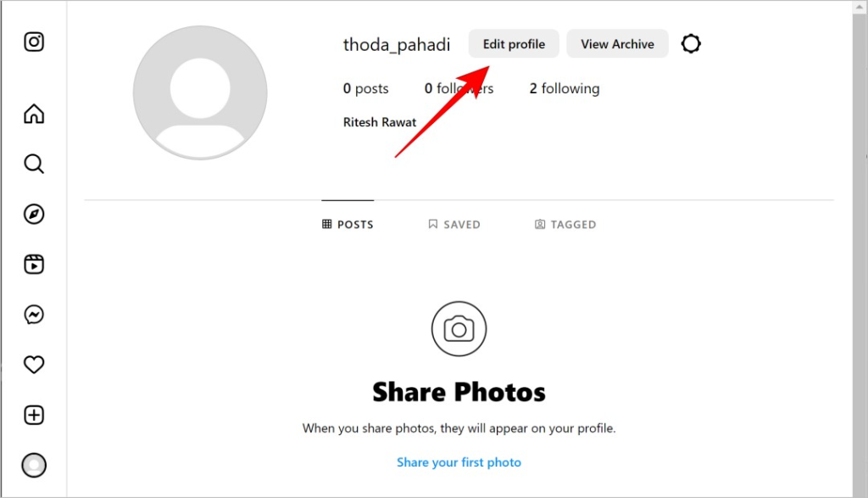The image size is (868, 498).
Task: Open the settings gear next to View Archive
Action: point(691,44)
